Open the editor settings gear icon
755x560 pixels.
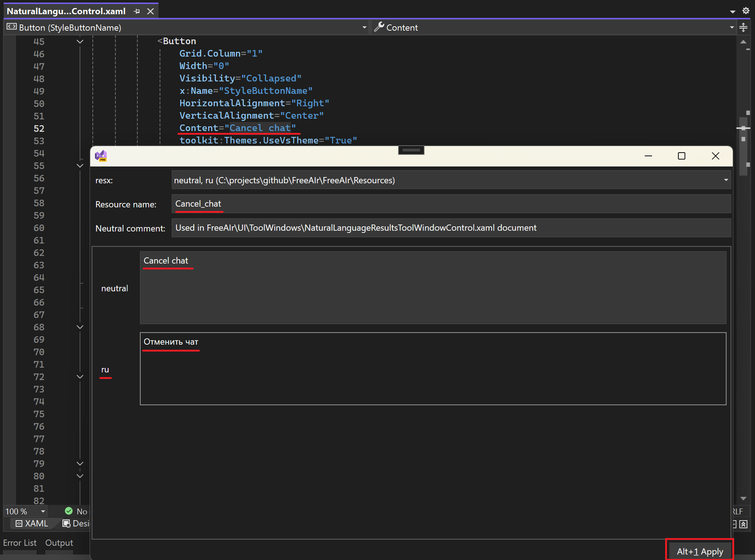coord(746,11)
